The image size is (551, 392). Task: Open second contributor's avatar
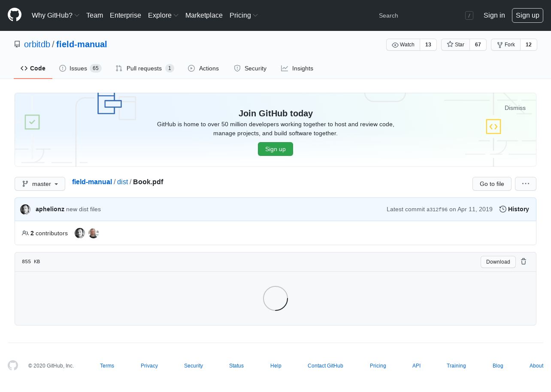click(94, 233)
